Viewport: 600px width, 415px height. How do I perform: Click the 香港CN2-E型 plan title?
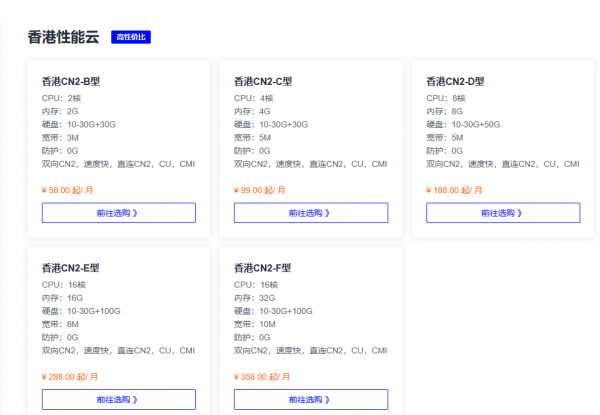click(70, 268)
